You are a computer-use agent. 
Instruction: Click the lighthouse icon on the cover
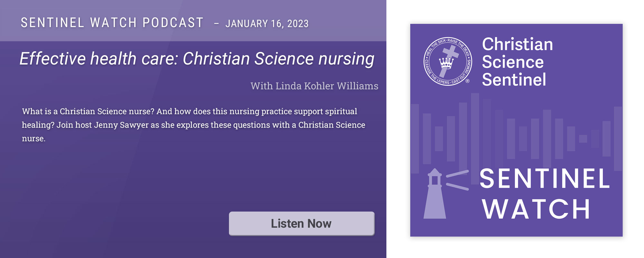[435, 193]
